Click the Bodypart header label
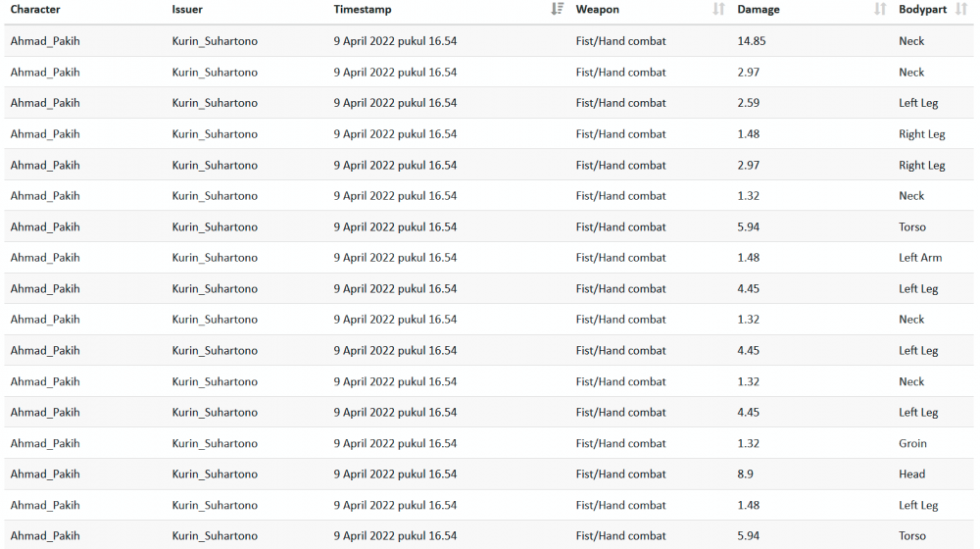 (x=922, y=10)
